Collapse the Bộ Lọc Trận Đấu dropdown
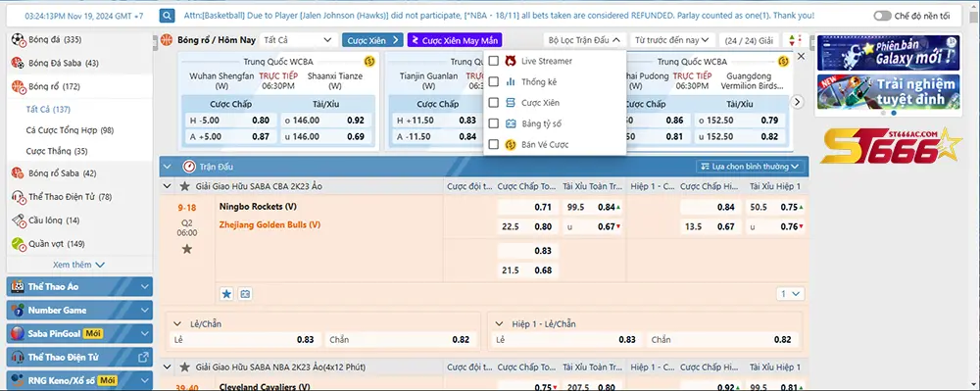The height and width of the screenshot is (391, 980). pyautogui.click(x=585, y=40)
